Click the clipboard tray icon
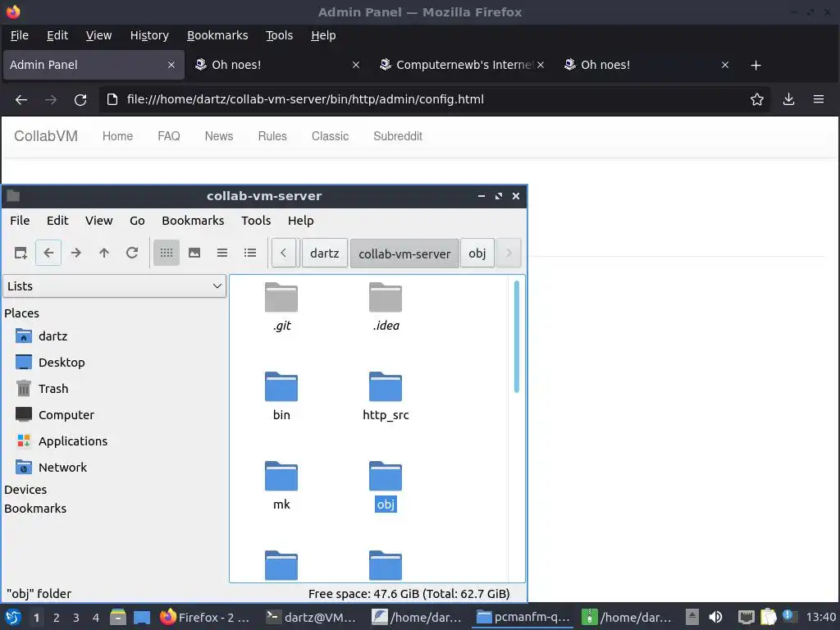This screenshot has height=630, width=840. pyautogui.click(x=768, y=617)
